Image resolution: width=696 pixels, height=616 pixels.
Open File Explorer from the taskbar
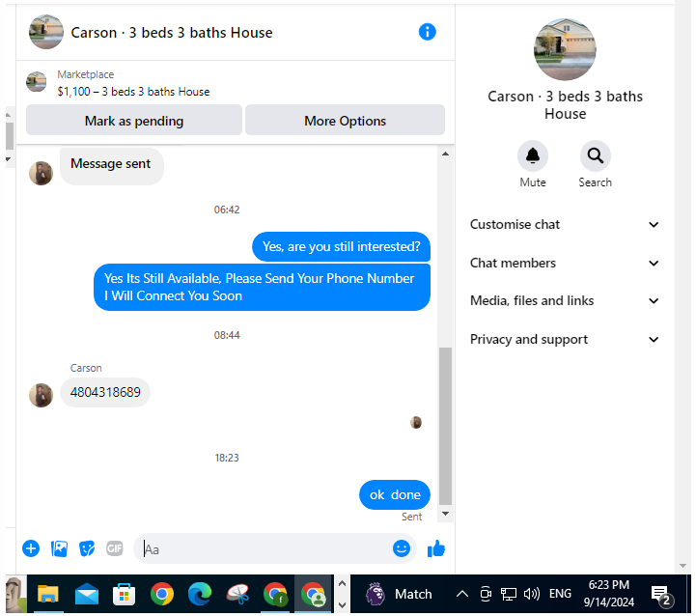click(x=48, y=594)
